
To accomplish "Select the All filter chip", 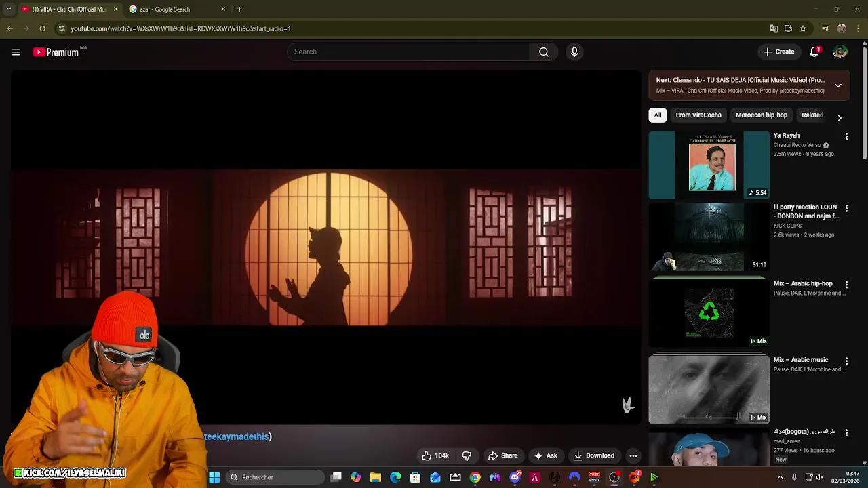I will [658, 115].
